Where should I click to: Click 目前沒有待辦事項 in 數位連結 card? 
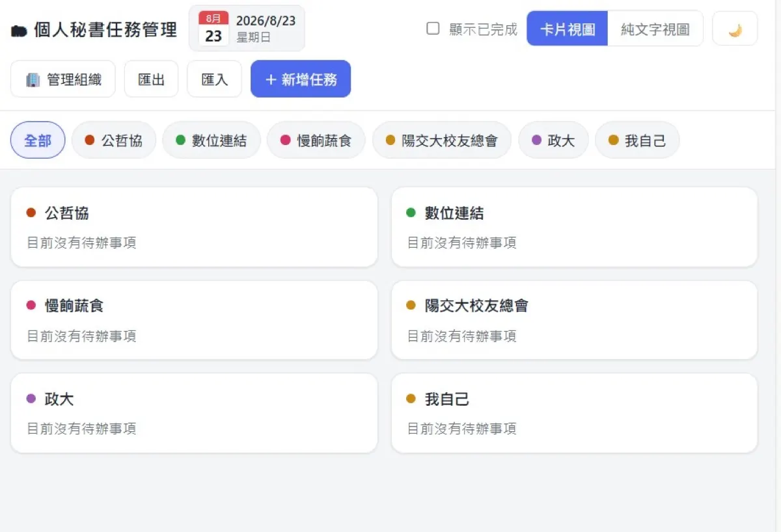point(462,243)
